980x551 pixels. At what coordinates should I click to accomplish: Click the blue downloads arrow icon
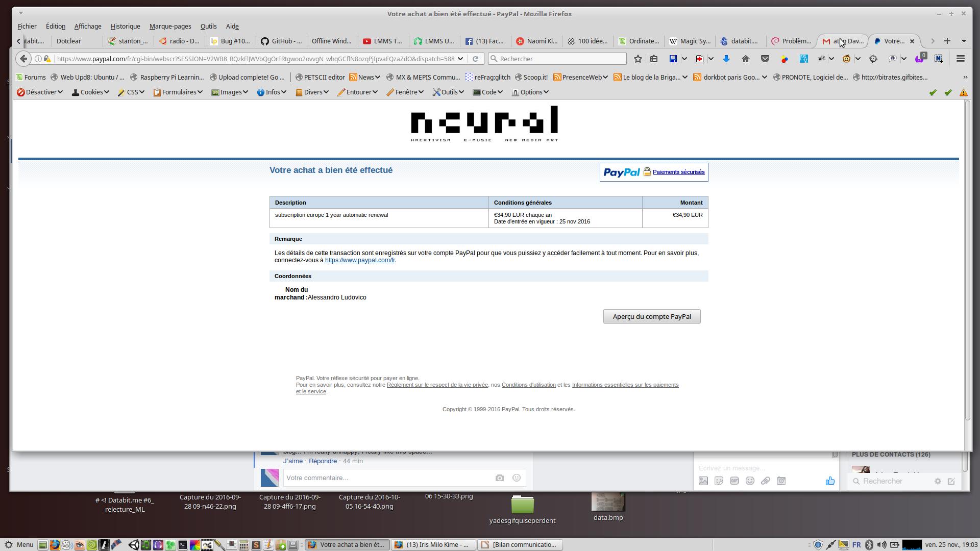click(726, 59)
